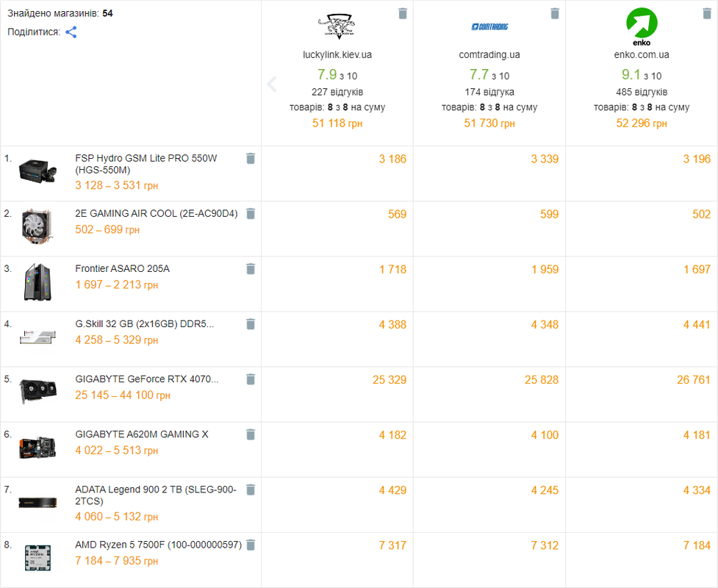The height and width of the screenshot is (588, 718).
Task: Open ADATA Legend 900 2 TB product link
Action: coord(156,495)
